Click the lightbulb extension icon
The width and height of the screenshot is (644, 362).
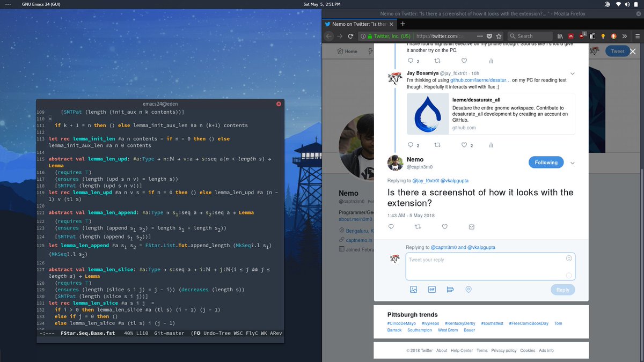(603, 36)
